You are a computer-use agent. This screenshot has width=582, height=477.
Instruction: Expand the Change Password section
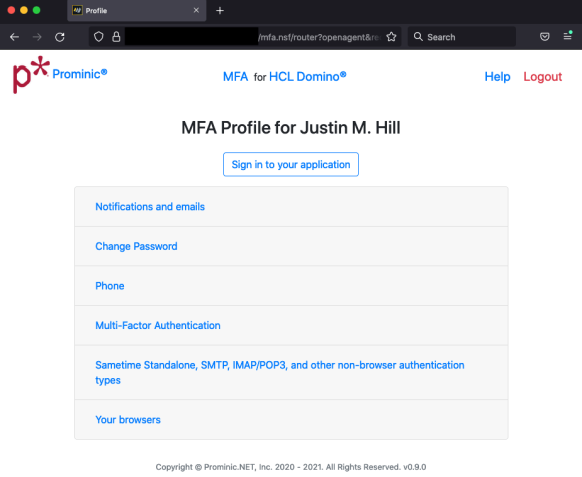click(x=291, y=246)
